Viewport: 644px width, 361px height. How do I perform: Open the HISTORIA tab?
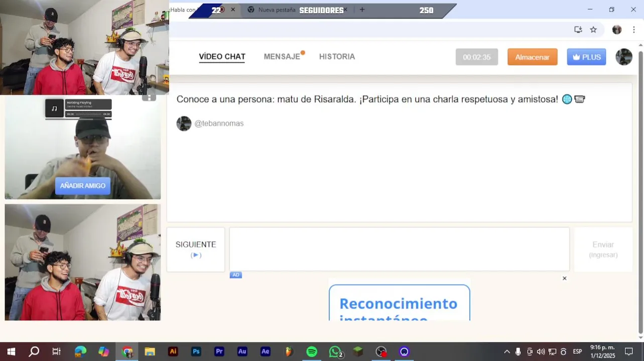pos(337,57)
